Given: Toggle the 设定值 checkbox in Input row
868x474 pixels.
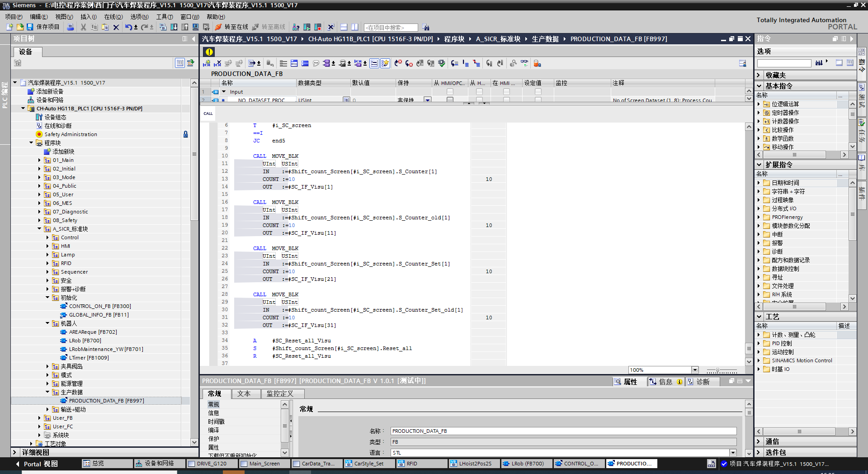Looking at the screenshot, I should 538,92.
